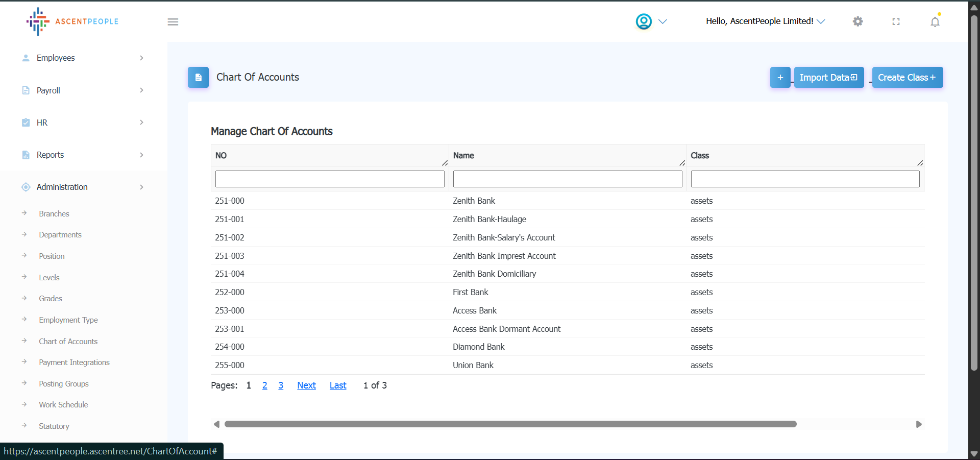Click the Chart Of Accounts document icon
Image resolution: width=980 pixels, height=460 pixels.
tap(198, 78)
